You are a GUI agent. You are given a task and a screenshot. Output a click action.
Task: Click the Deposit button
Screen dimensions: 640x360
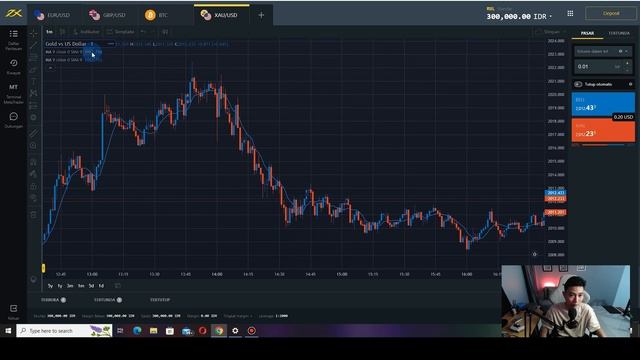tap(611, 13)
